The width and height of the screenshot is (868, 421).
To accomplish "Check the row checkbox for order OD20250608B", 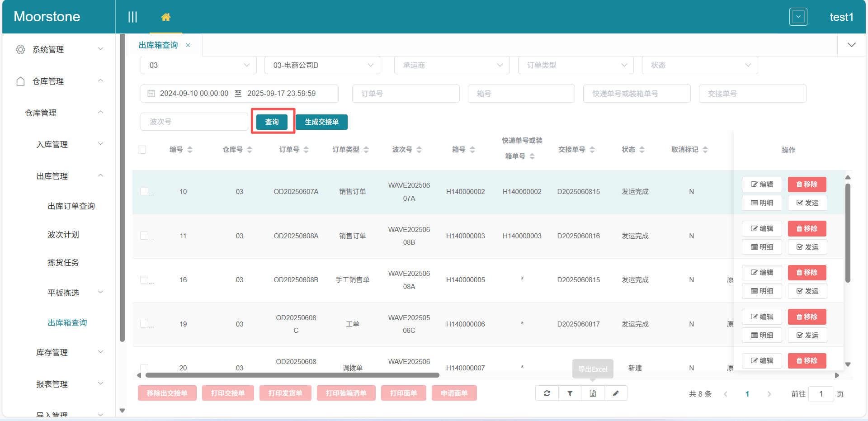I will click(143, 279).
